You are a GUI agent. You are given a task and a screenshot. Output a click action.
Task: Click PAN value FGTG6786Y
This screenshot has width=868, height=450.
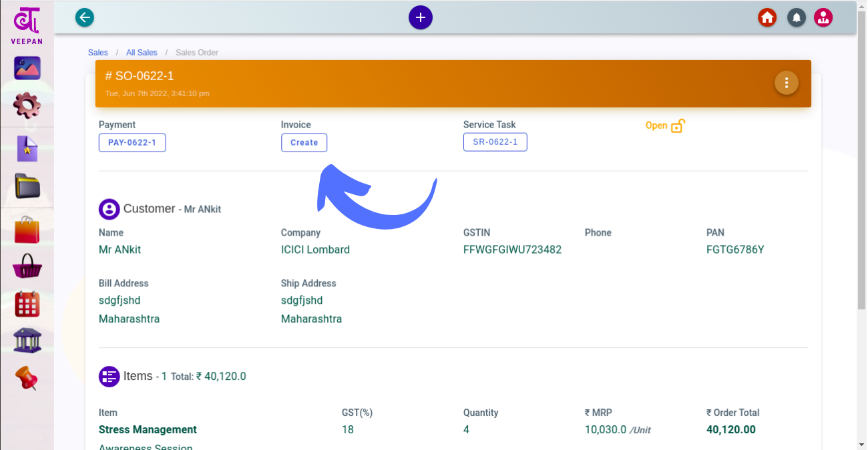pos(735,250)
